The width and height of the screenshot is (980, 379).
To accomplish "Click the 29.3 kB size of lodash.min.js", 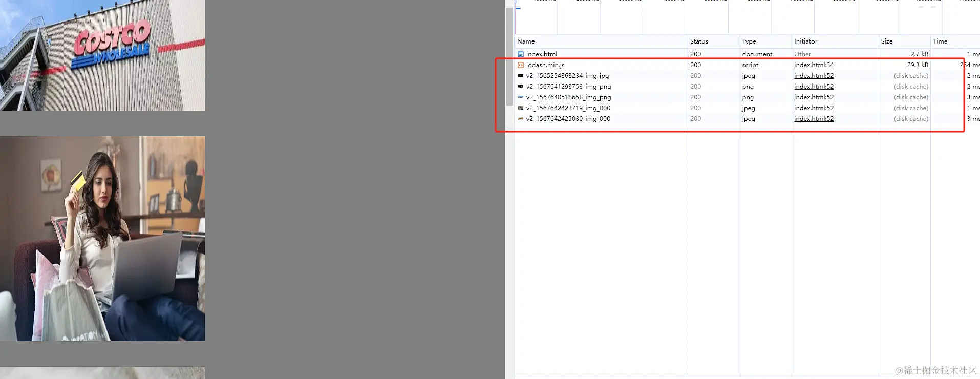I will click(x=918, y=65).
